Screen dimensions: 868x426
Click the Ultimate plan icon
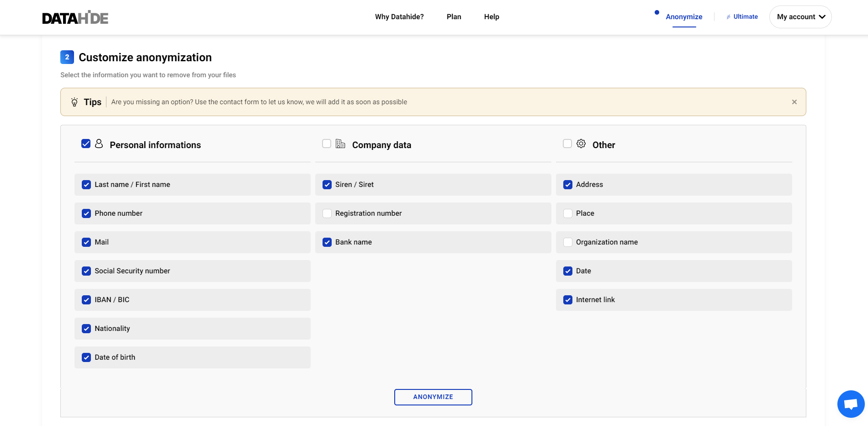728,17
